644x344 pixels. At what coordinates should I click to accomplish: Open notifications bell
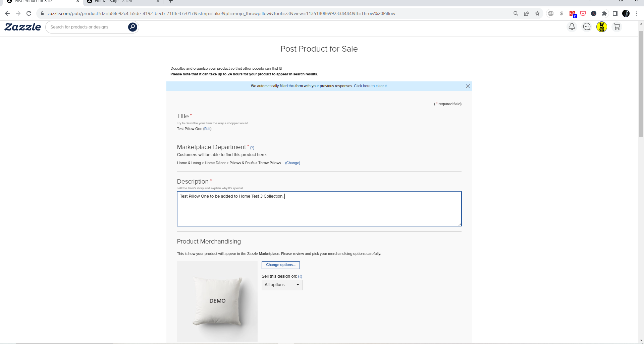coord(572,27)
